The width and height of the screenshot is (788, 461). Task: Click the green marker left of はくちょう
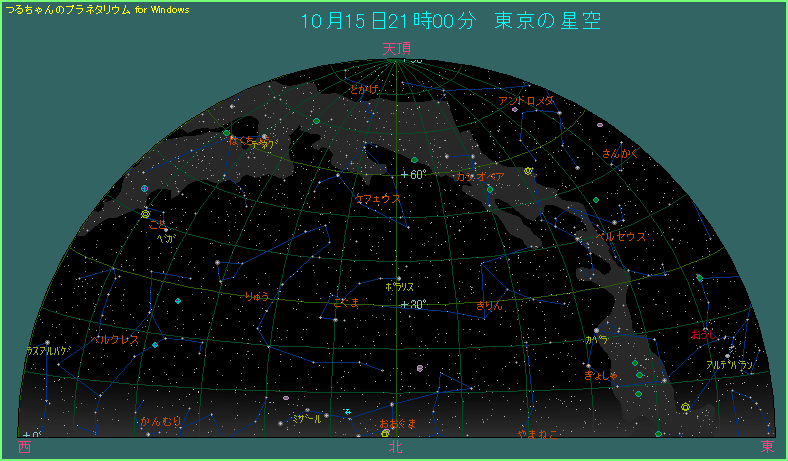pyautogui.click(x=227, y=133)
